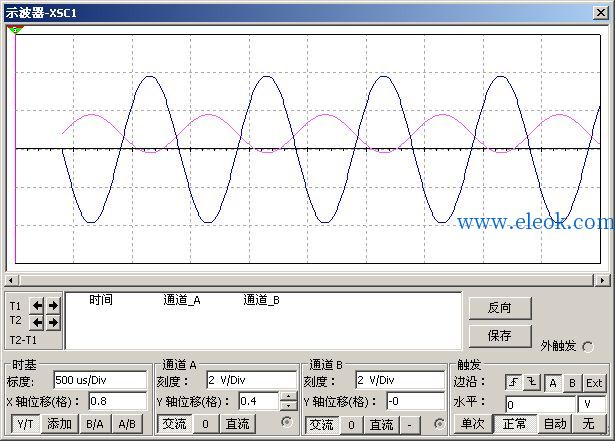The height and width of the screenshot is (441, 615).
Task: Click Channel B minus invert button
Action: 409,425
